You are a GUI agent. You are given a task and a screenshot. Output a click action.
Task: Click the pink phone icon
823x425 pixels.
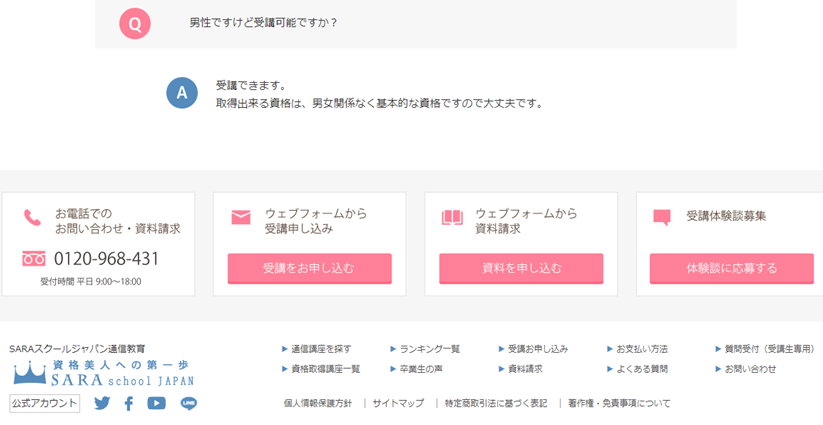tap(33, 218)
